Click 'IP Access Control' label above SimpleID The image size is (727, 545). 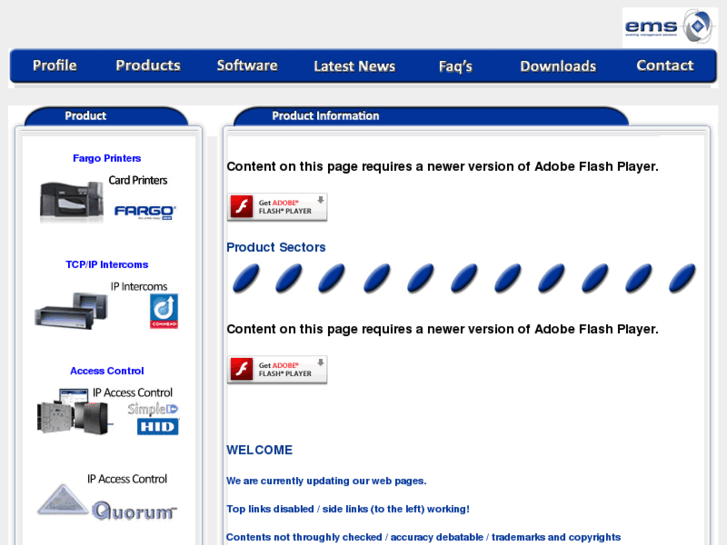point(133,393)
